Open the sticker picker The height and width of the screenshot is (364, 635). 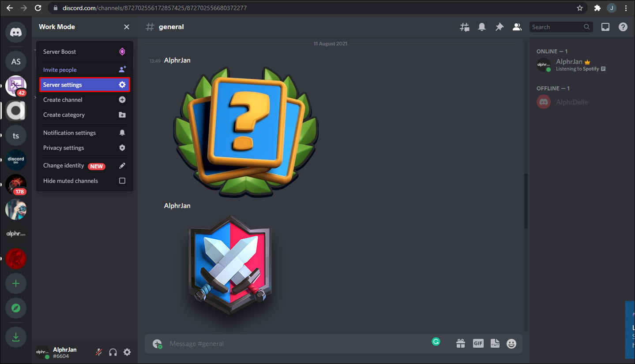tap(495, 343)
